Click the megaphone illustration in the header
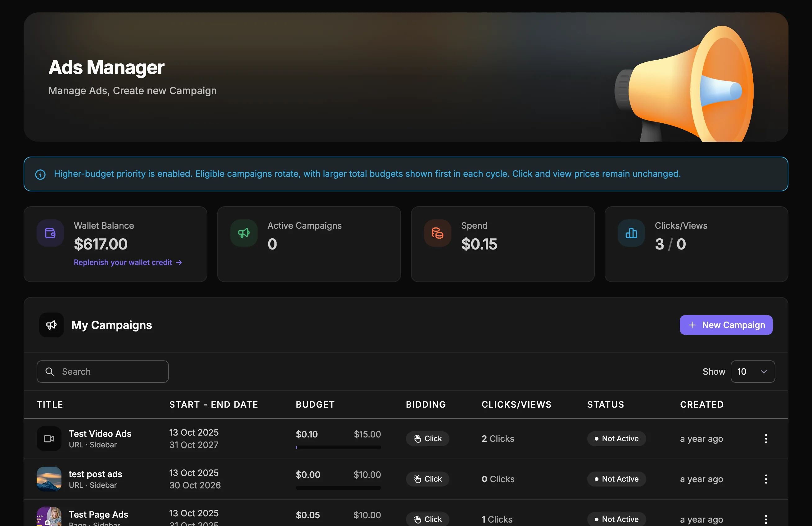Image resolution: width=812 pixels, height=526 pixels. coord(684,84)
